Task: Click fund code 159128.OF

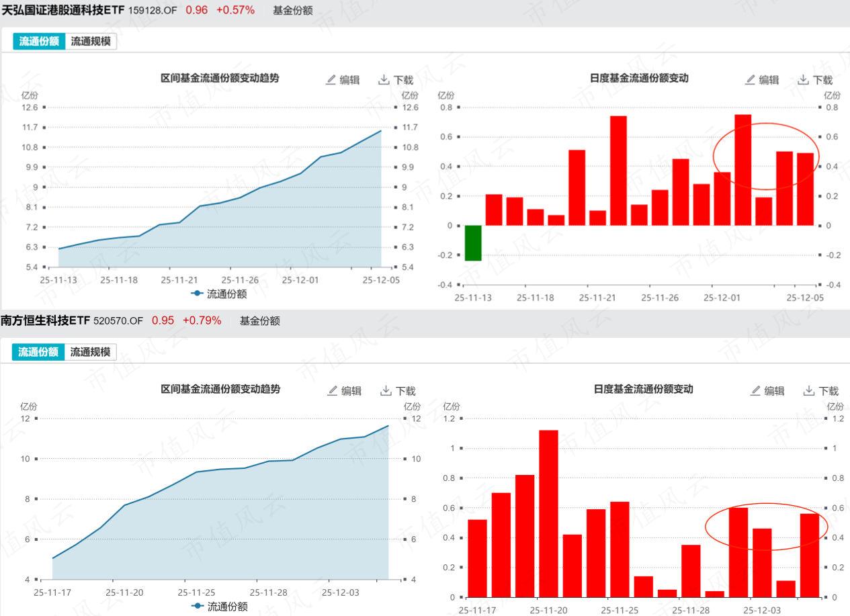Action: [x=153, y=11]
